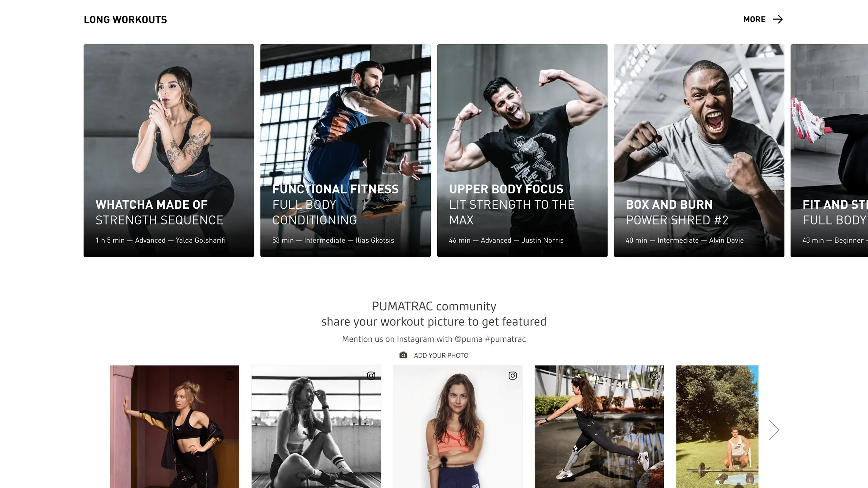Open partially visible Fit And Strong card
The image size is (868, 488).
829,151
